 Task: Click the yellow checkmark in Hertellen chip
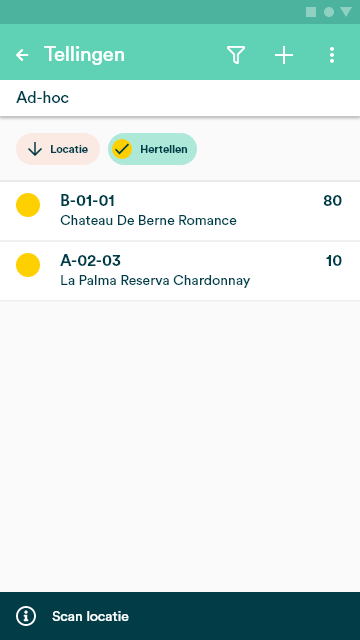122,149
